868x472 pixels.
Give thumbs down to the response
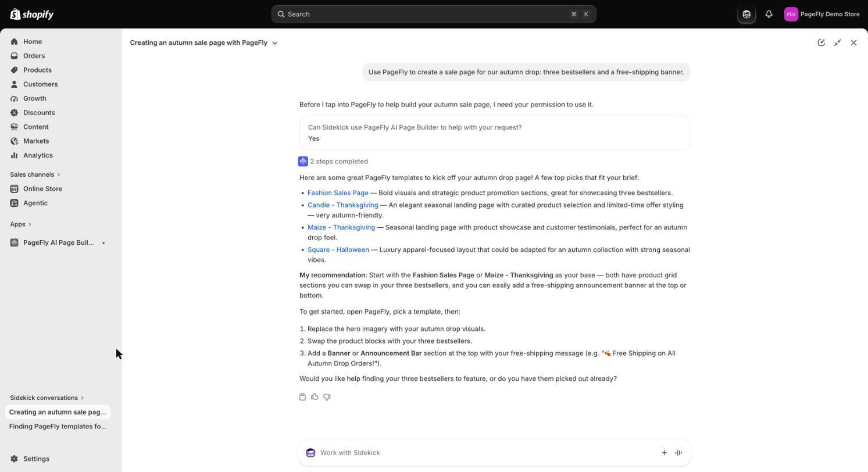tap(327, 397)
